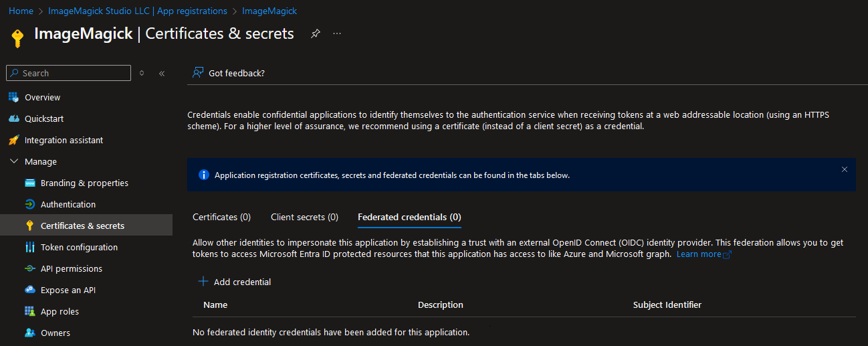Click the API permissions icon
868x346 pixels.
[29, 268]
